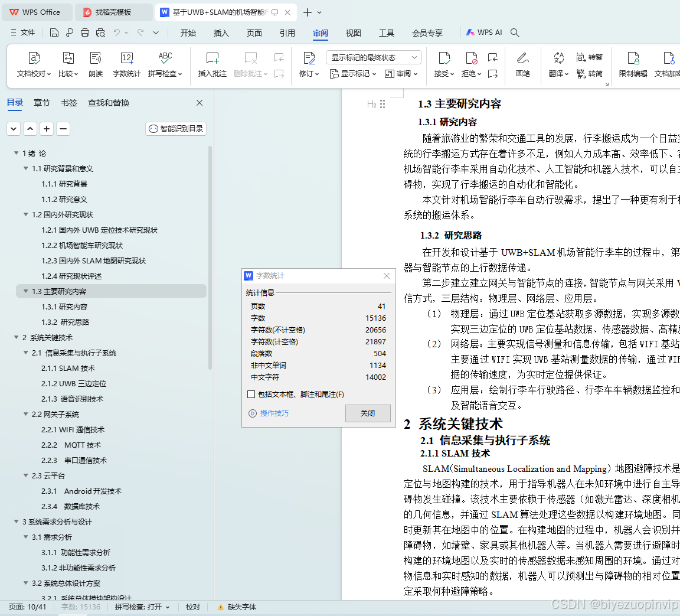This screenshot has height=616, width=680.
Task: Open 字数统计 word count tool
Action: pyautogui.click(x=127, y=64)
